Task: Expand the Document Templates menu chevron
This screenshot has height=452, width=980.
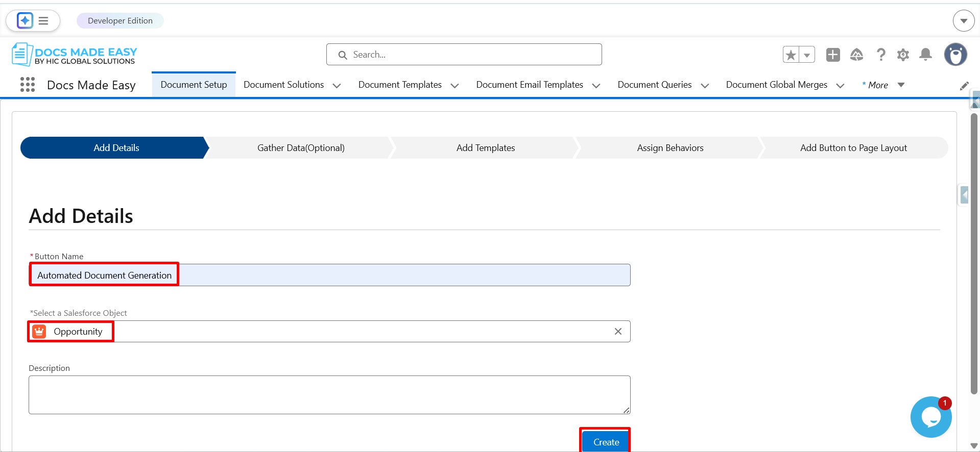Action: pyautogui.click(x=455, y=86)
